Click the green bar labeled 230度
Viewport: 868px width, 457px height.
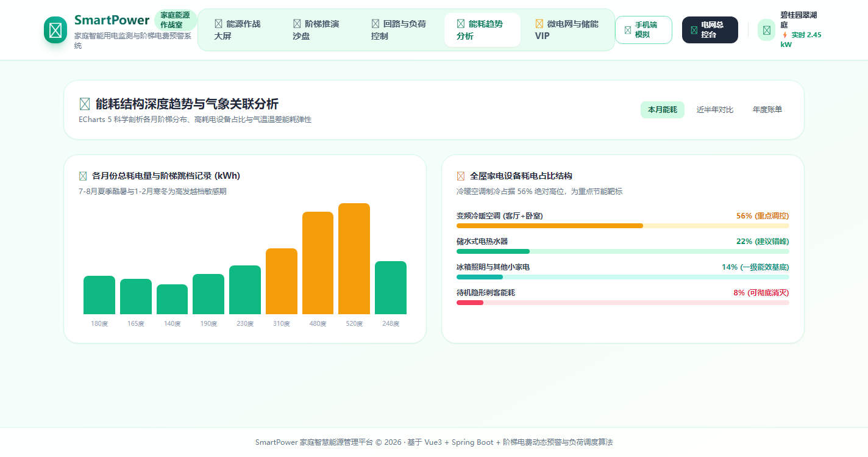tap(245, 290)
